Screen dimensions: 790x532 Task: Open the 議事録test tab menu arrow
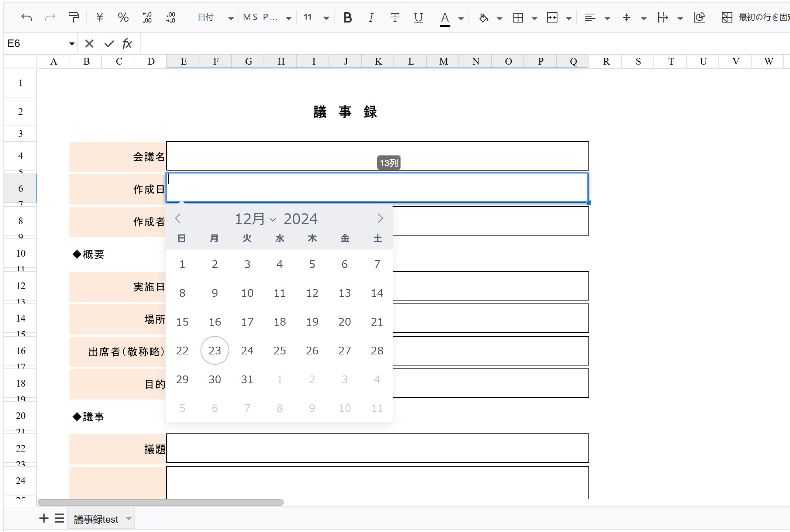coord(129,519)
